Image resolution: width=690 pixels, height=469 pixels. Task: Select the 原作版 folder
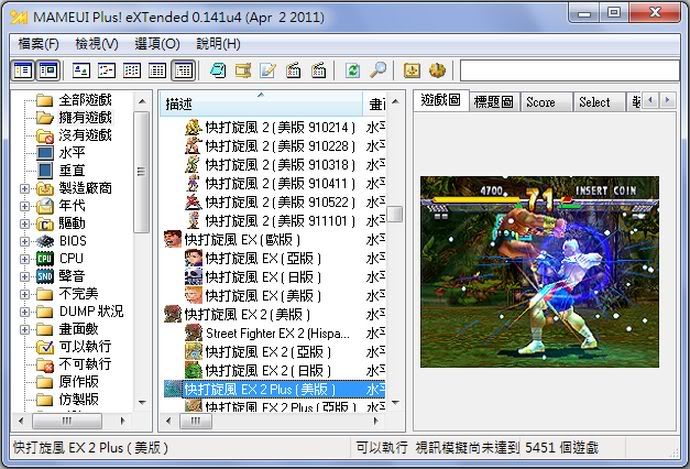pyautogui.click(x=79, y=382)
